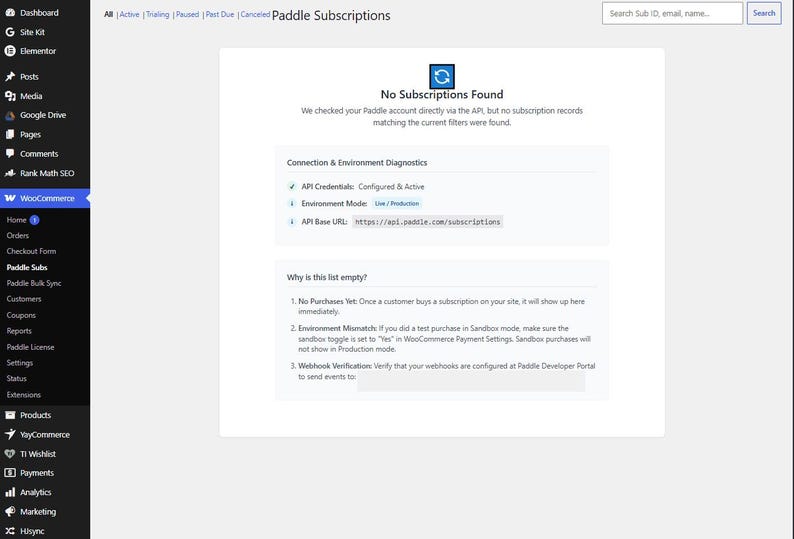
Task: Click the Posts pushpin icon
Action: click(x=10, y=76)
